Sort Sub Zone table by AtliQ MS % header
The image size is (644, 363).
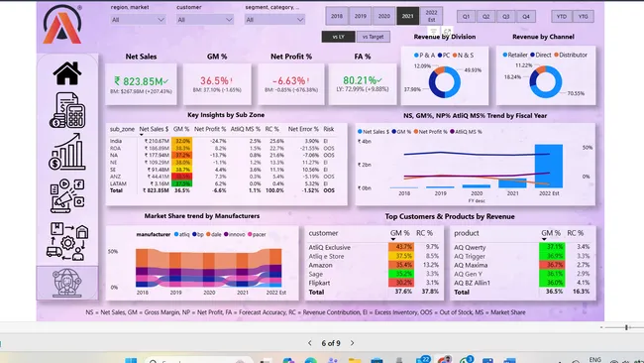[245, 129]
